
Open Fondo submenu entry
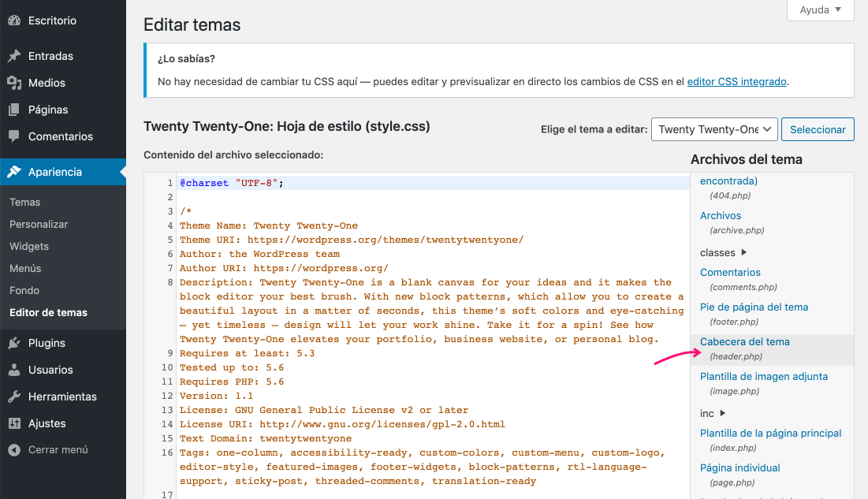[x=24, y=290]
